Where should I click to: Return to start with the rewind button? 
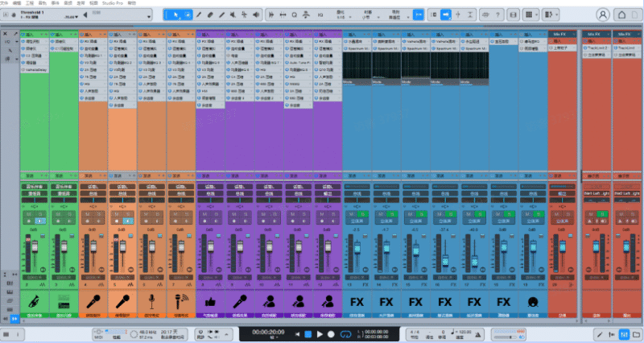pos(297,334)
